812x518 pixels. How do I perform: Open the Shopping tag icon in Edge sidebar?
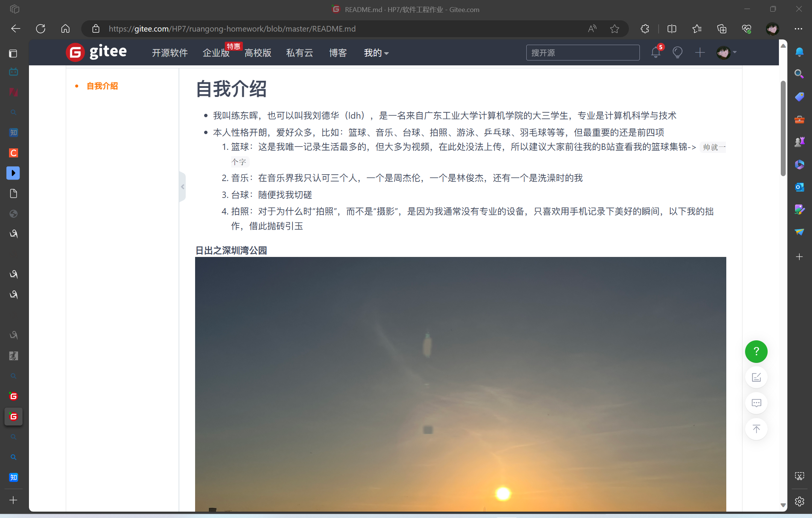(799, 97)
